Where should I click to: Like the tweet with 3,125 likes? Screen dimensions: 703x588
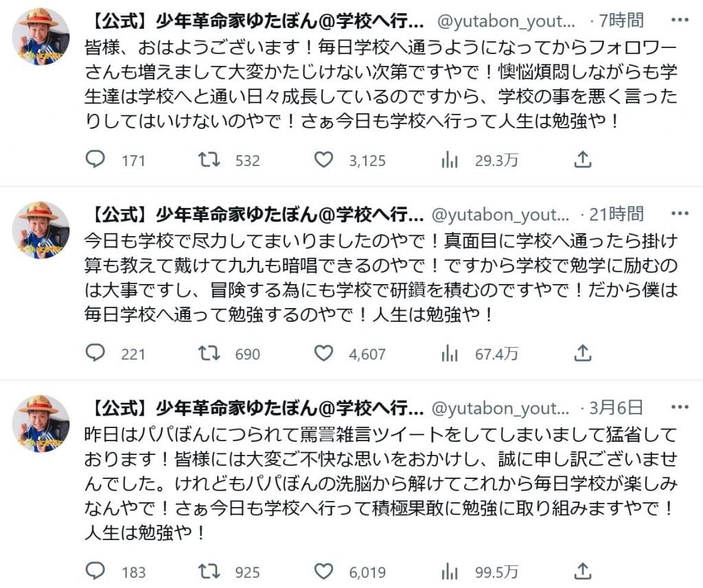tap(323, 160)
